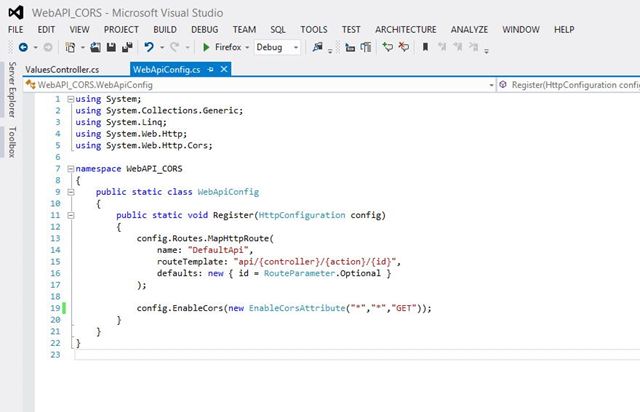Screen dimensions: 640x412
Task: Click RouteParameter on line 16
Action: (299, 273)
